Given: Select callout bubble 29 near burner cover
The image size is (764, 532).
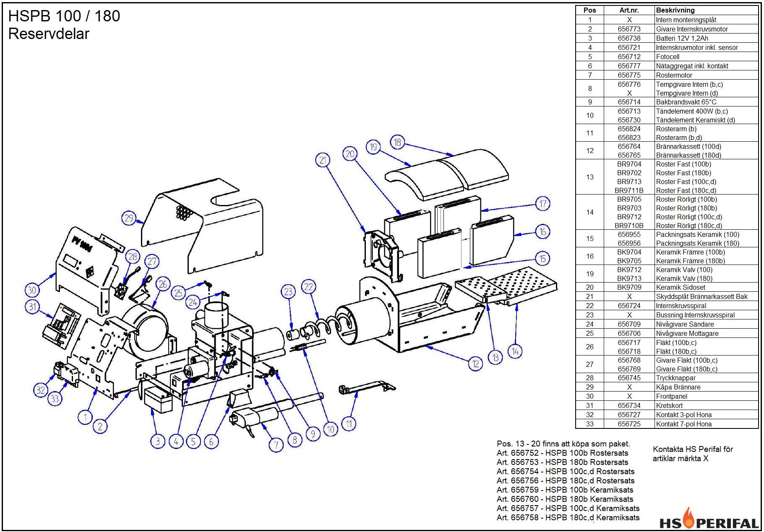Looking at the screenshot, I should coord(129,218).
